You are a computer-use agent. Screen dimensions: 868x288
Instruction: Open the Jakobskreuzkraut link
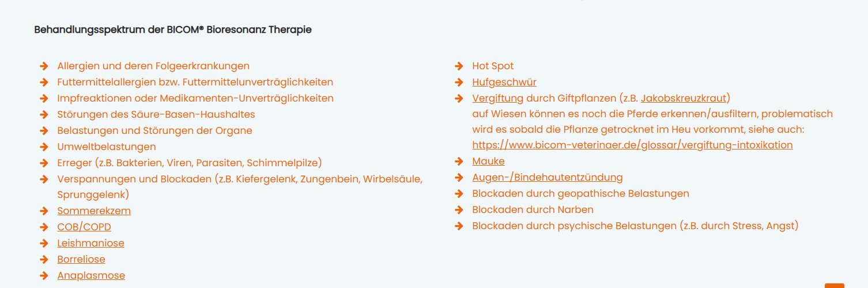[684, 99]
